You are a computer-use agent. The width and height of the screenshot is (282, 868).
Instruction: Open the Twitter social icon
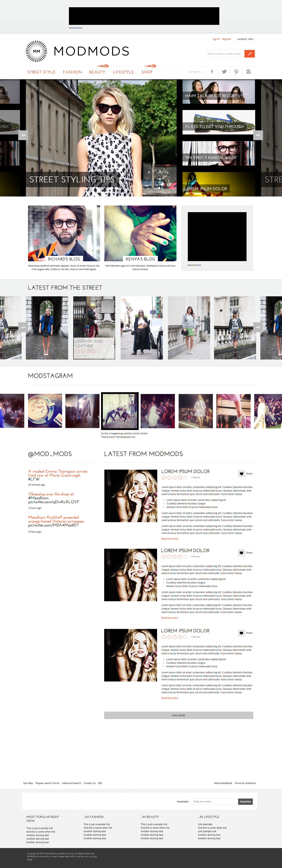tap(224, 72)
